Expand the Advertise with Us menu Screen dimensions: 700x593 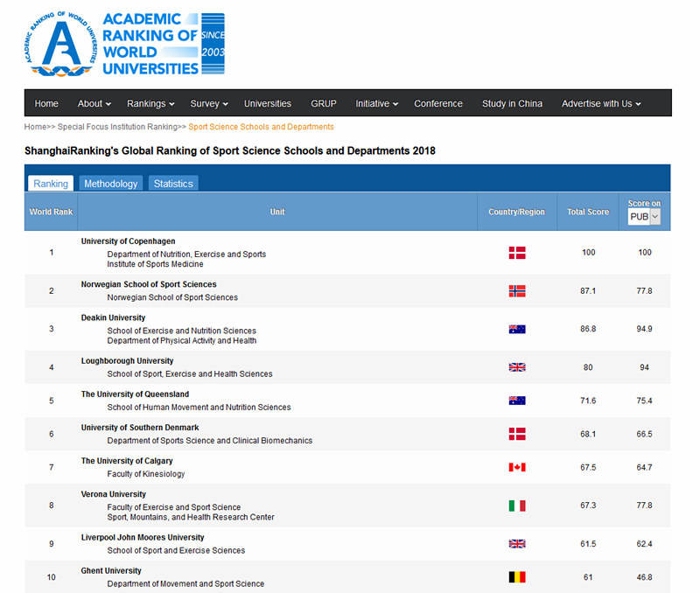[601, 103]
